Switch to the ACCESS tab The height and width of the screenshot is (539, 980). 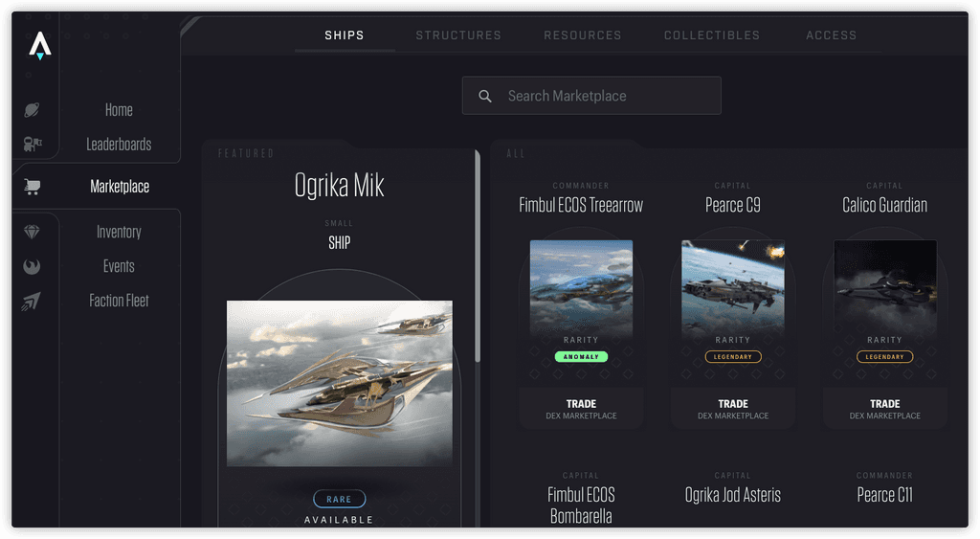click(x=832, y=35)
